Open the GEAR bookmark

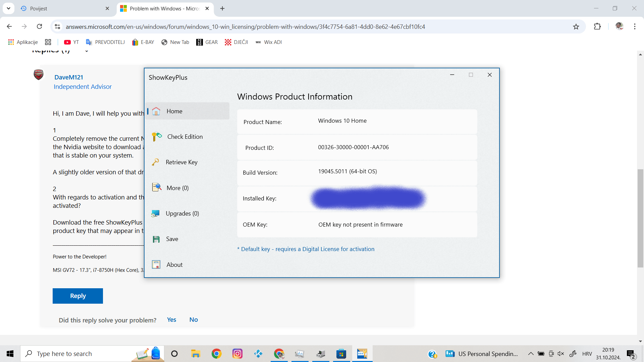click(207, 42)
